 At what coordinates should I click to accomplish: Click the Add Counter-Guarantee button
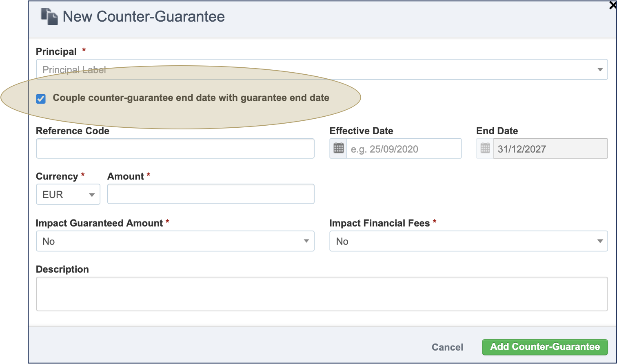545,347
